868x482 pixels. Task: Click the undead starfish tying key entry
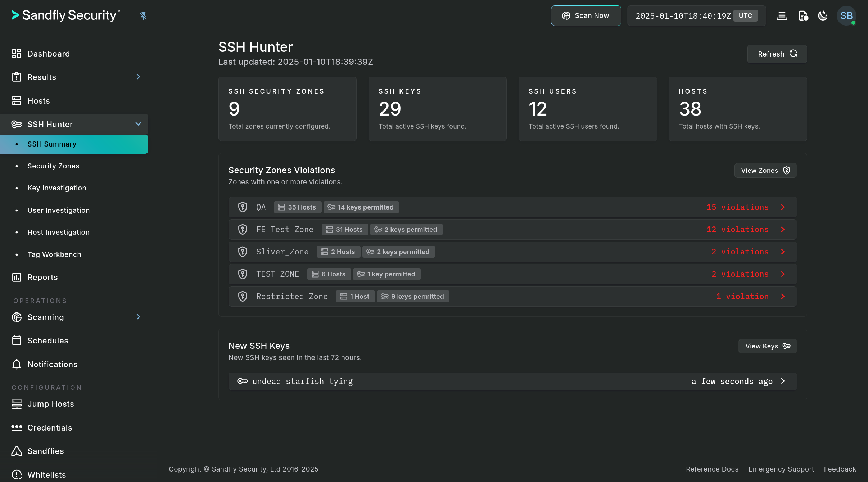coord(512,381)
